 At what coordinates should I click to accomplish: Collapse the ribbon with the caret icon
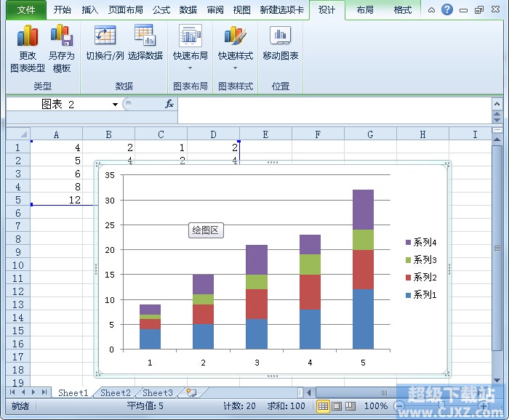pyautogui.click(x=431, y=10)
